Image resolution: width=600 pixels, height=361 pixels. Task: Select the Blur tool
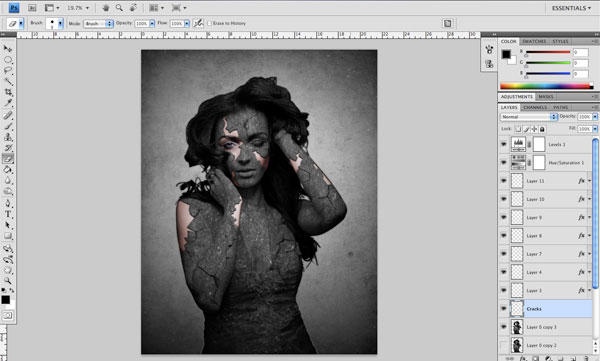(8, 180)
